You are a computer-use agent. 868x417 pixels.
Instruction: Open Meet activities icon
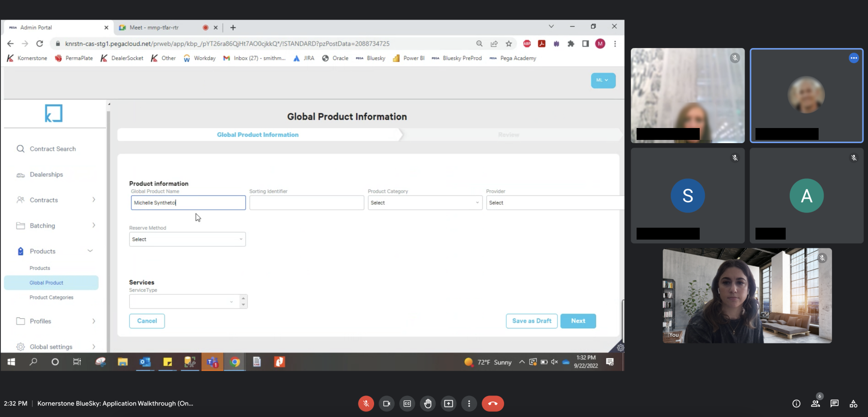(853, 403)
